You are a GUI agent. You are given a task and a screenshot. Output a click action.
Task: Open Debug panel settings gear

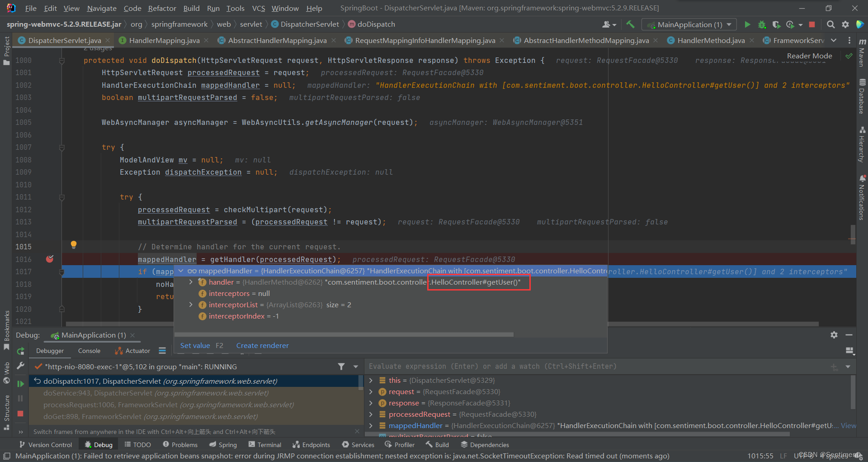pyautogui.click(x=834, y=335)
